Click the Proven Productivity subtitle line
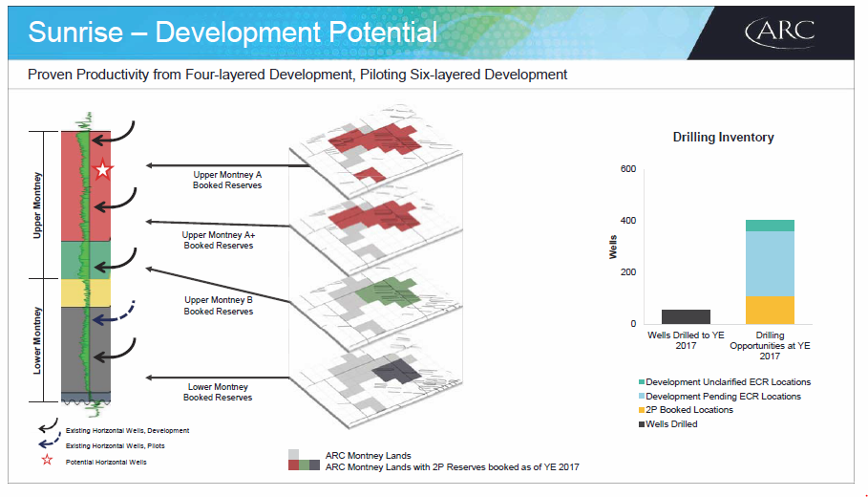Screen dimensions: 868x497 click(x=297, y=75)
